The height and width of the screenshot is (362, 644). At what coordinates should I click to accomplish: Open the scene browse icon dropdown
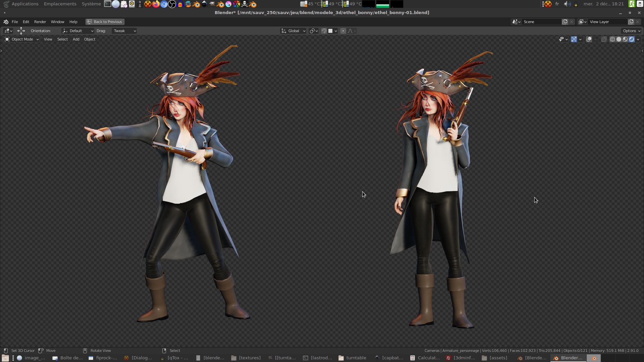(516, 22)
